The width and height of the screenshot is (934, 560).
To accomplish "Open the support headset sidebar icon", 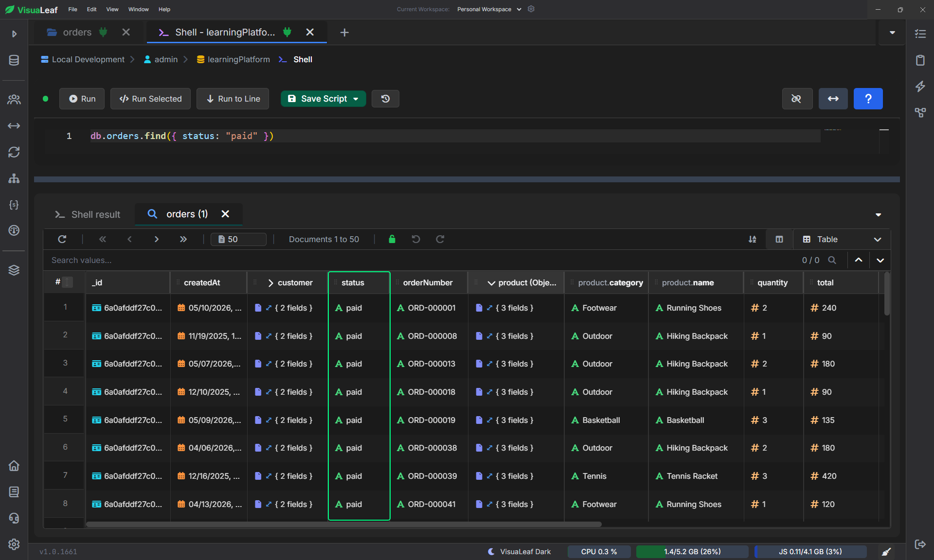I will 14,518.
